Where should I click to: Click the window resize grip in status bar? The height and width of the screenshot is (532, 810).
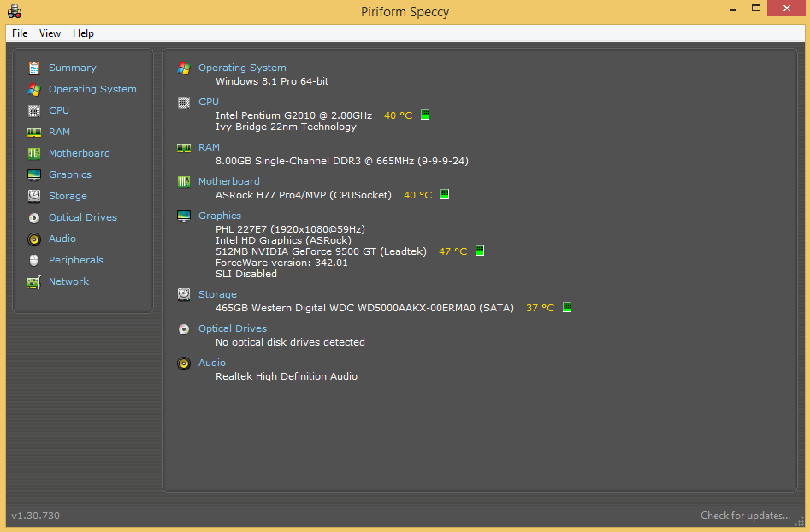pos(799,522)
